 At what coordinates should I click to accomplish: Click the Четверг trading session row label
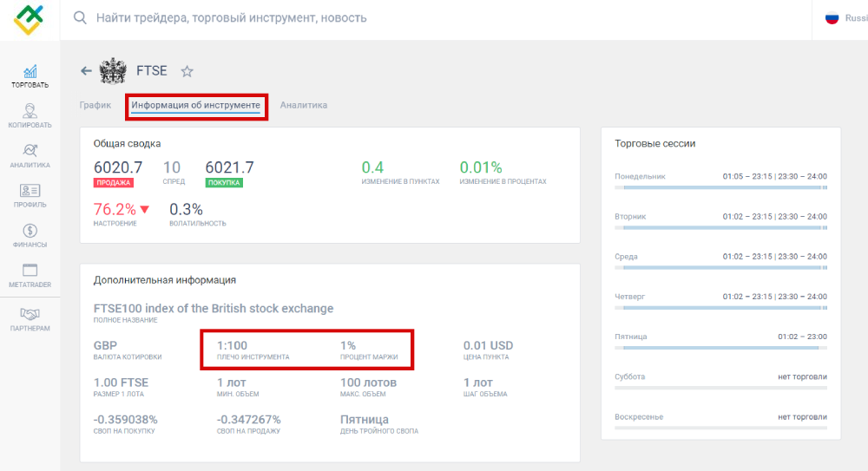click(629, 297)
